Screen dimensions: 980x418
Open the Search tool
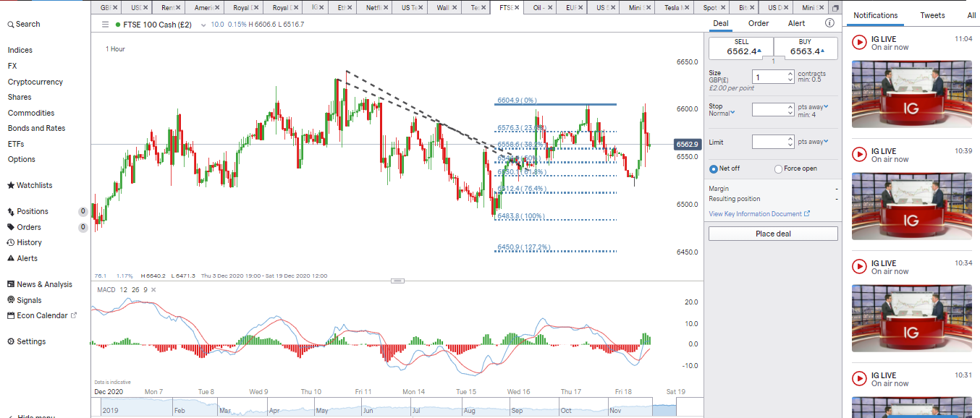(x=23, y=23)
